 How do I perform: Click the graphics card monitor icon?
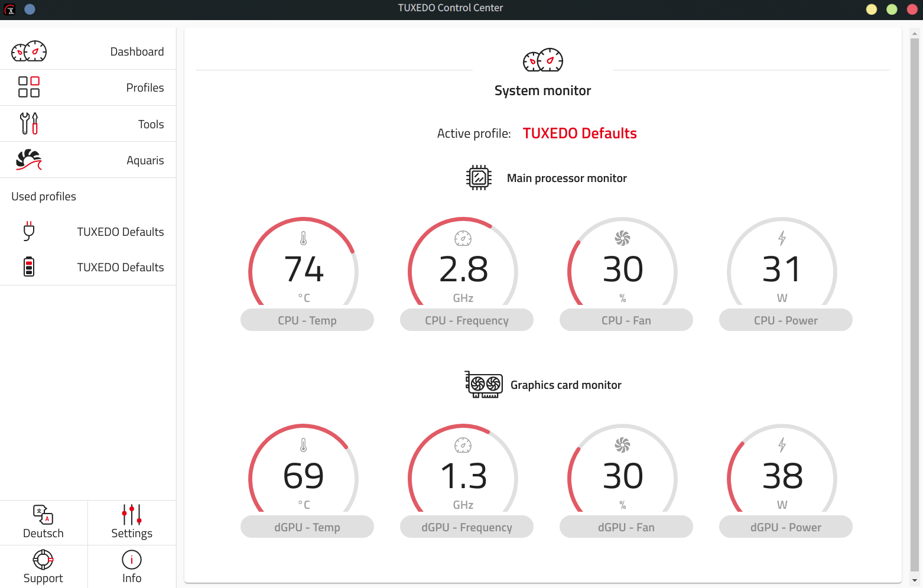click(483, 385)
